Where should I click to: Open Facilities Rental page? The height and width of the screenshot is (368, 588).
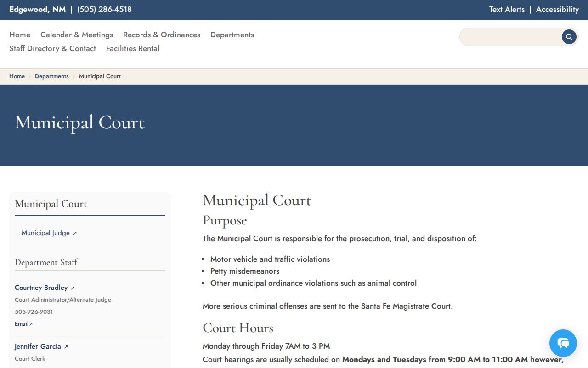(x=133, y=48)
